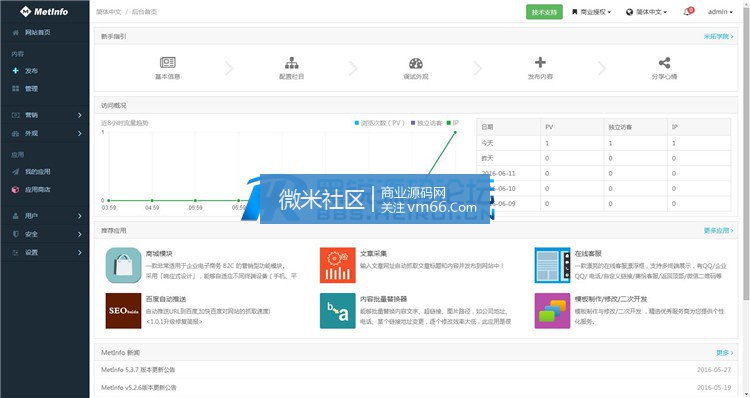This screenshot has width=750, height=398.
Task: Open the 商城模块 shopping bag app icon
Action: point(123,265)
